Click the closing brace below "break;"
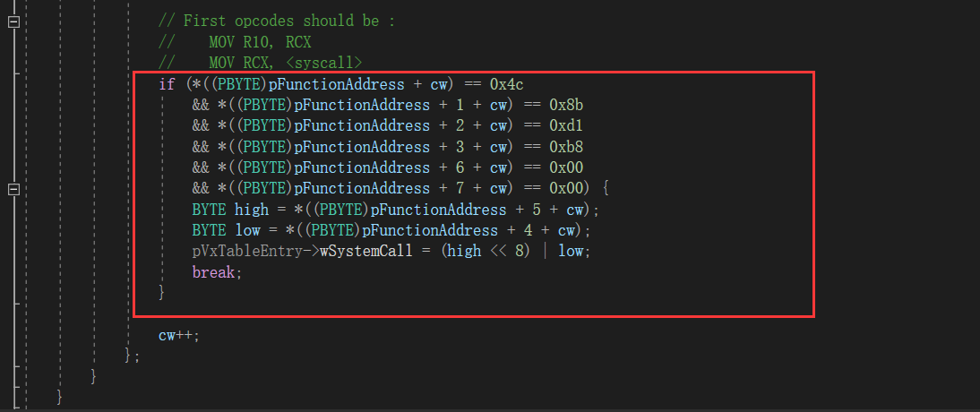The image size is (980, 412). click(x=162, y=293)
